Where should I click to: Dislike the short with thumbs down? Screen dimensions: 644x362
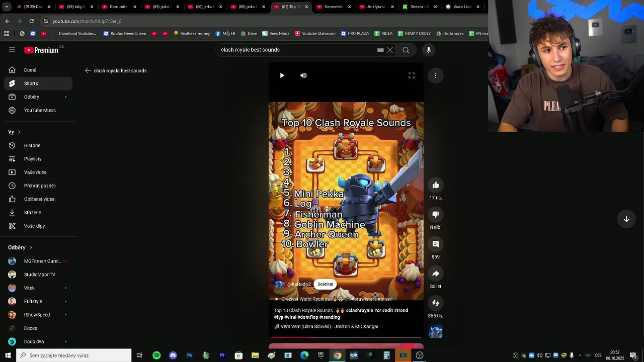click(x=436, y=215)
